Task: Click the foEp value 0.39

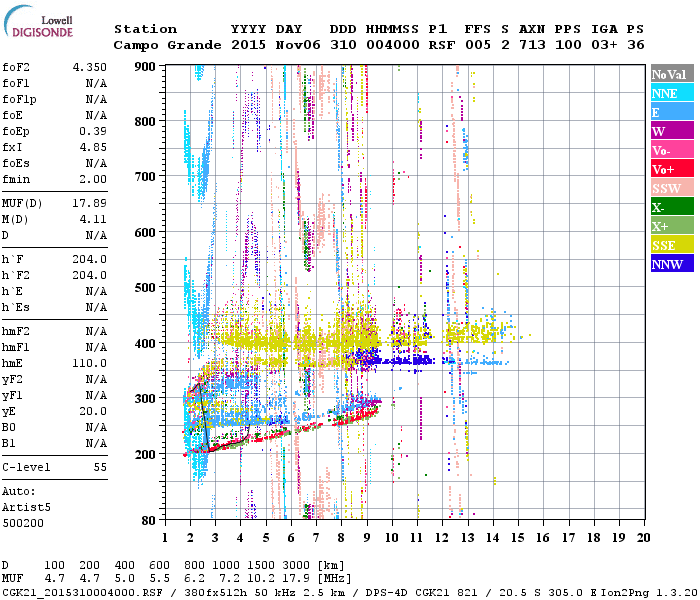Action: [93, 131]
